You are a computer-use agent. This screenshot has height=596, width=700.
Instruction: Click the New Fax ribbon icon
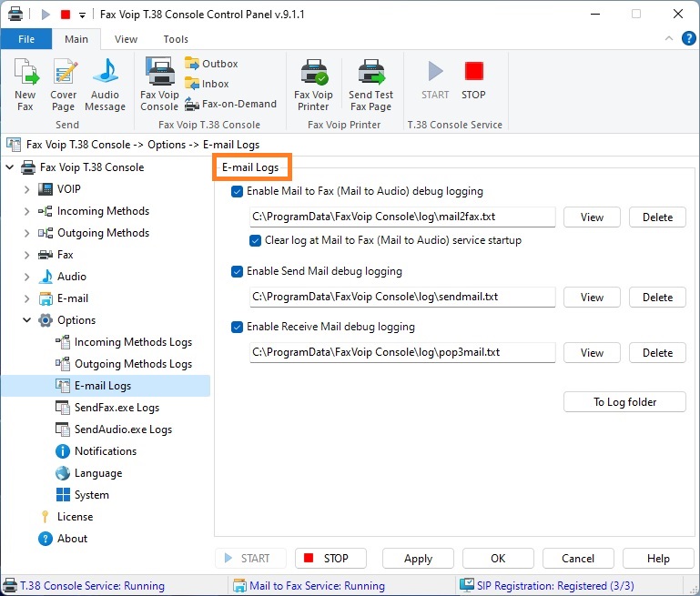point(25,85)
